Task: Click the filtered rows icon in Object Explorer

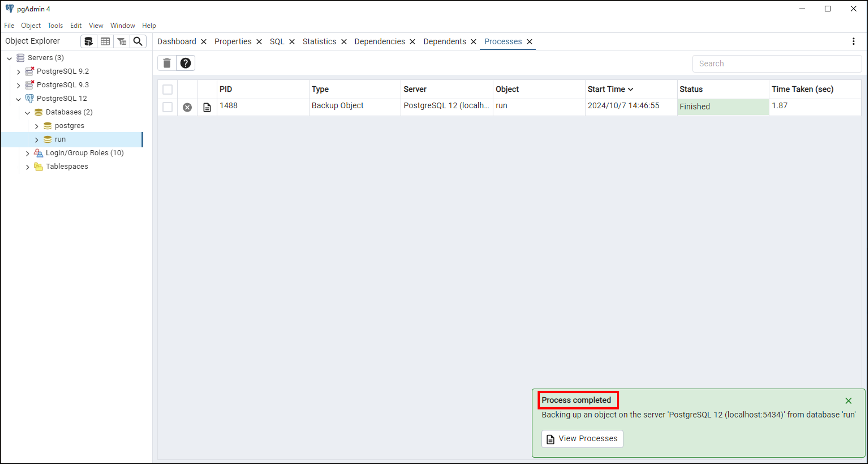Action: 122,42
